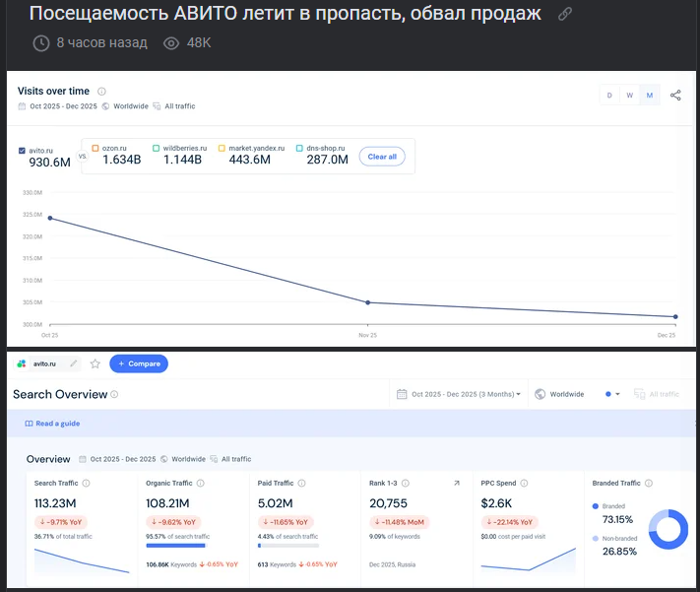Image resolution: width=700 pixels, height=592 pixels.
Task: Click the 930.6M avito.ru visits value
Action: click(x=49, y=163)
